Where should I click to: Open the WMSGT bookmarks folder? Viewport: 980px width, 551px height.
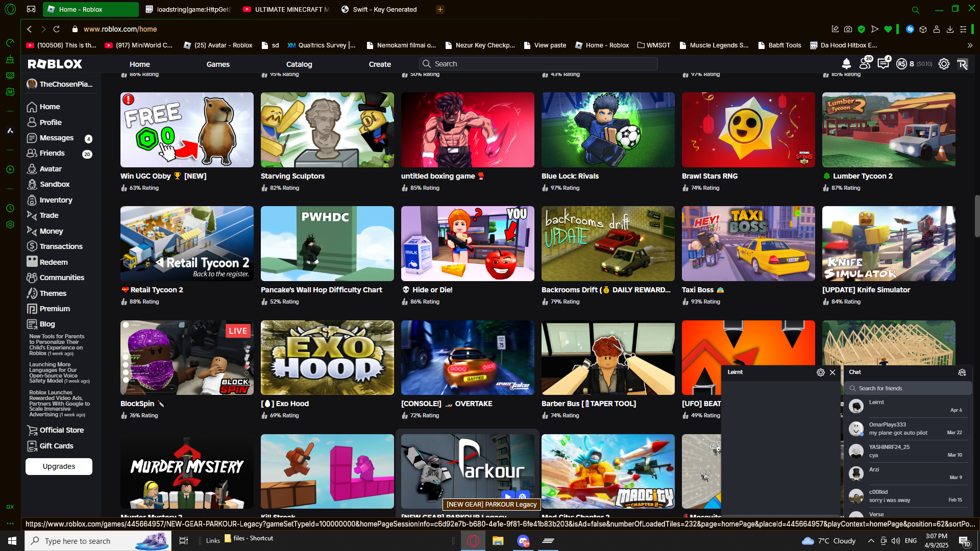654,45
